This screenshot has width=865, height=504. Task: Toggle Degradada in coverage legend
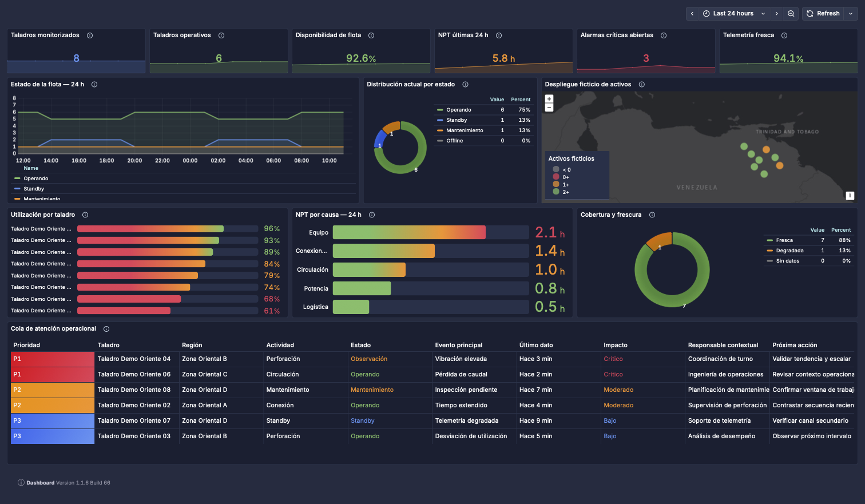click(789, 251)
